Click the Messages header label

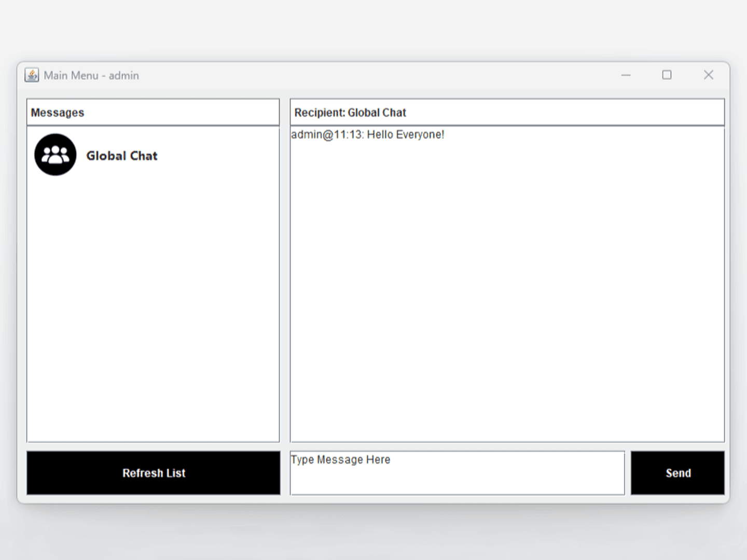tap(58, 113)
